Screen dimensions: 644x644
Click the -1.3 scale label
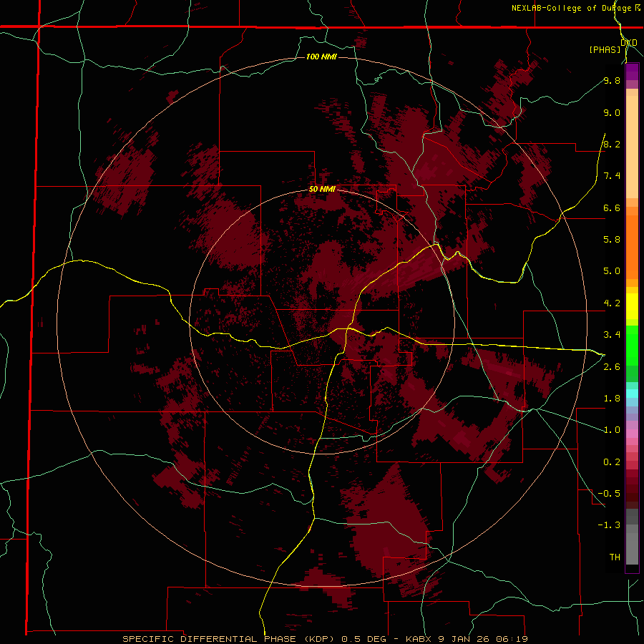[x=610, y=525]
